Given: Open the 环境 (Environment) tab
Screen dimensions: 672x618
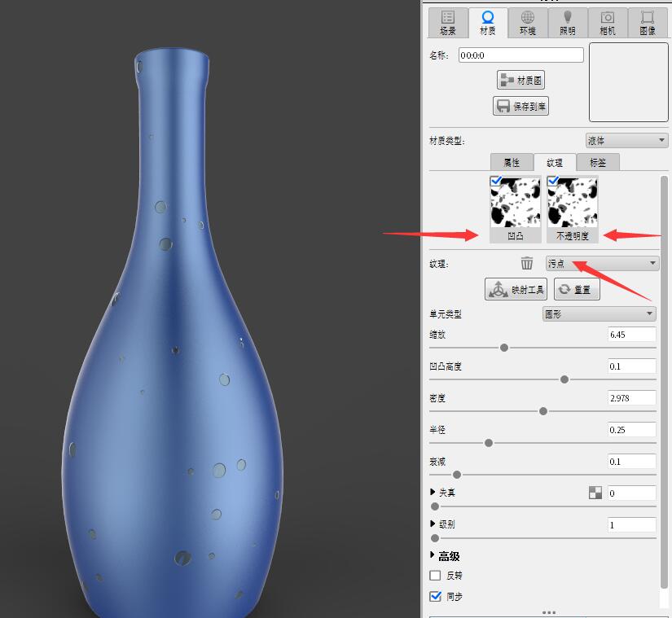Looking at the screenshot, I should click(528, 23).
